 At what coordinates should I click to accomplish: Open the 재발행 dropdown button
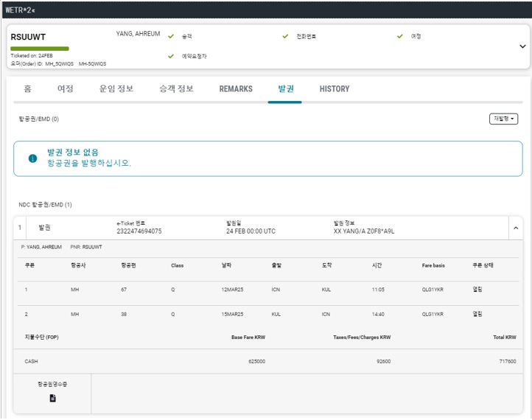pos(503,119)
